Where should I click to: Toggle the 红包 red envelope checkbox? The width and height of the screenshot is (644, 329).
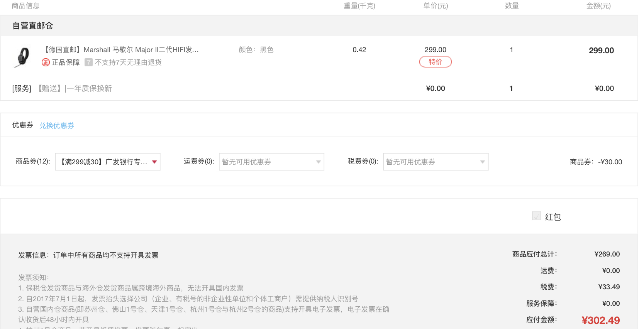(x=536, y=216)
